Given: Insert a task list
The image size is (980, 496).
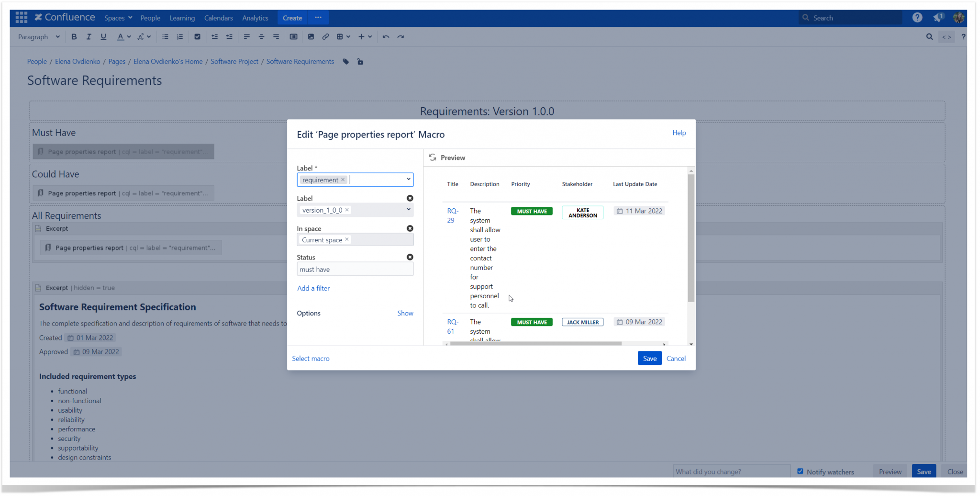Looking at the screenshot, I should [197, 36].
